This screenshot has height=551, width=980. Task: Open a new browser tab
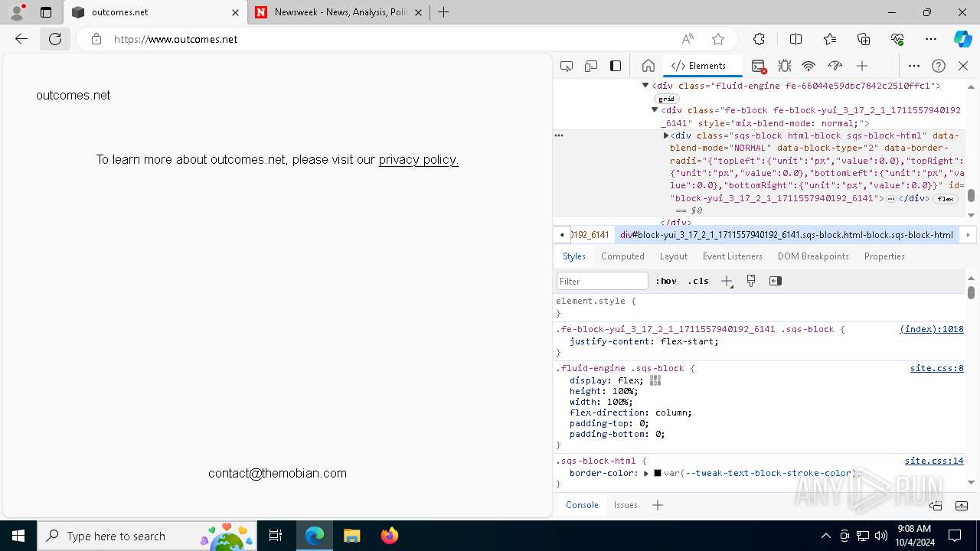coord(444,12)
